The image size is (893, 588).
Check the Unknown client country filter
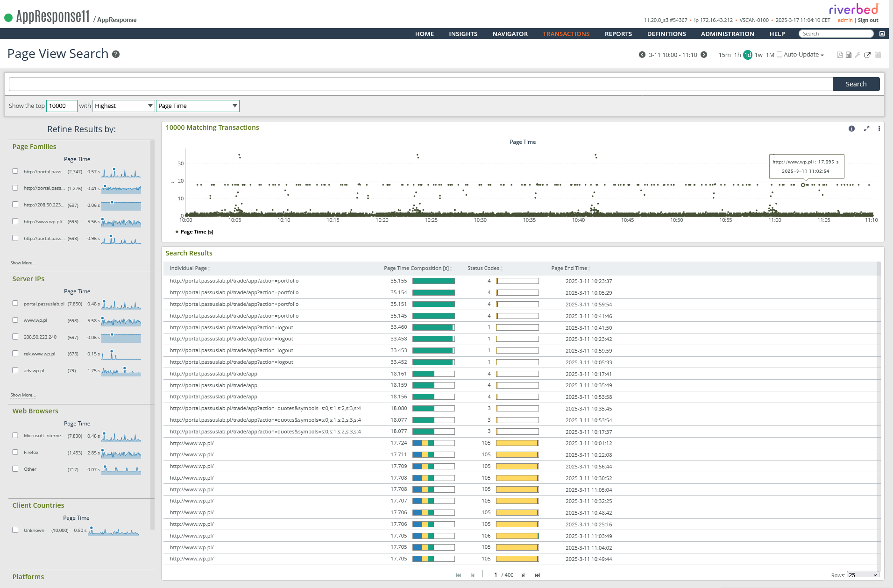[15, 530]
